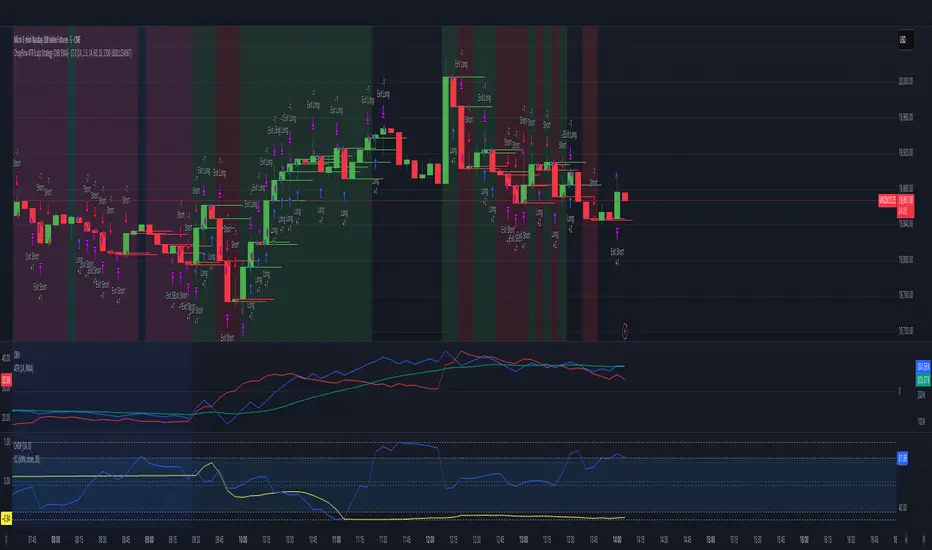
Task: Click the 11:00 label on the time axis
Action: pos(336,540)
